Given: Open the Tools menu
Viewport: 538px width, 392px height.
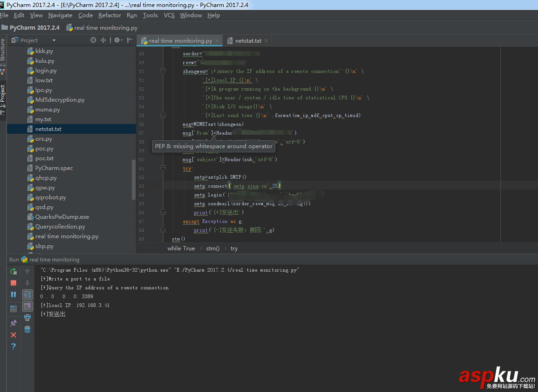Looking at the screenshot, I should point(150,15).
